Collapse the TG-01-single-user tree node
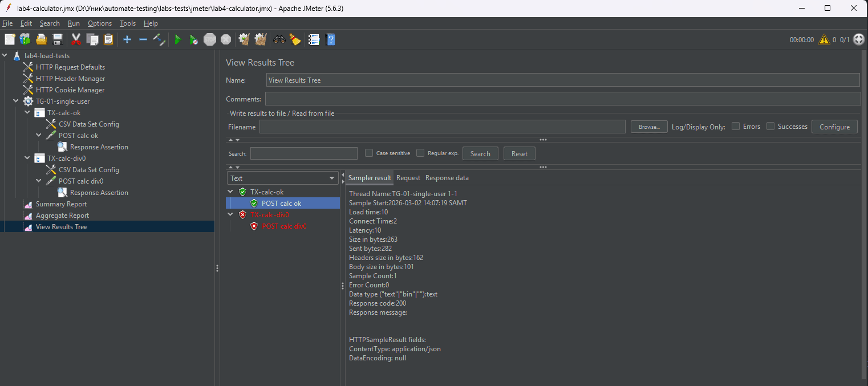Viewport: 868px width, 386px height. [16, 101]
